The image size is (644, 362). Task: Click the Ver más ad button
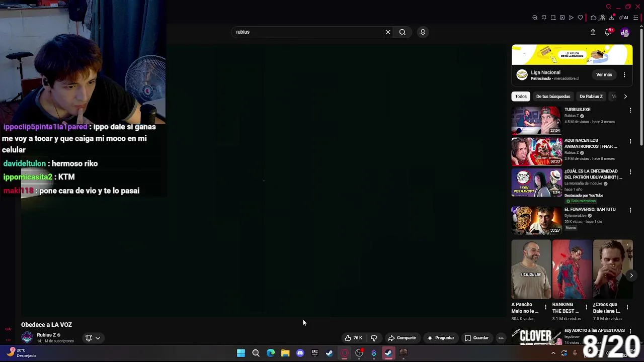pyautogui.click(x=604, y=75)
